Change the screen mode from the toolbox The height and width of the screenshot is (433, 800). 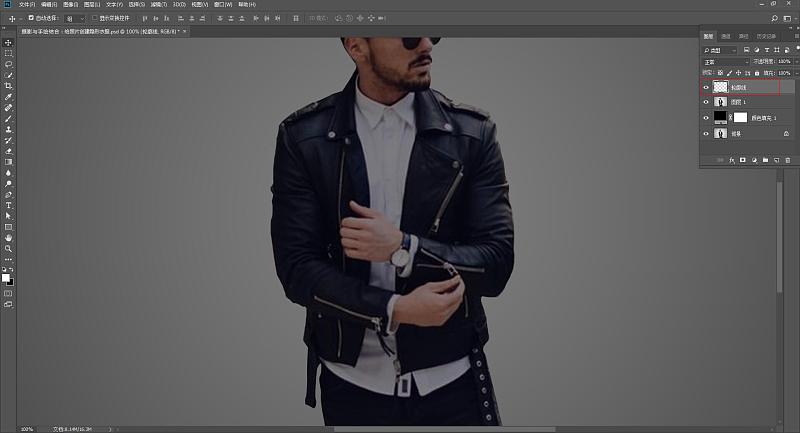tap(8, 304)
